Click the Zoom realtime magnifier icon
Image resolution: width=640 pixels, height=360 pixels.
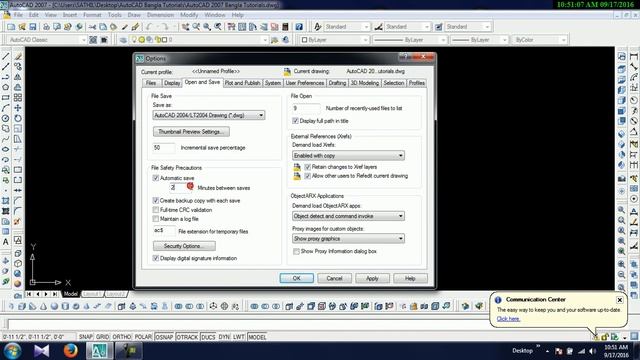[196, 27]
